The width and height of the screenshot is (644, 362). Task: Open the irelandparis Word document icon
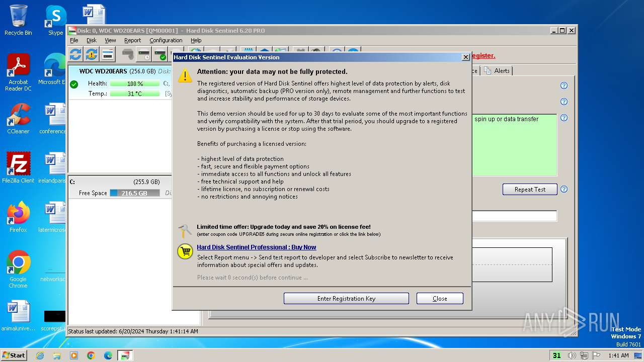click(x=54, y=168)
